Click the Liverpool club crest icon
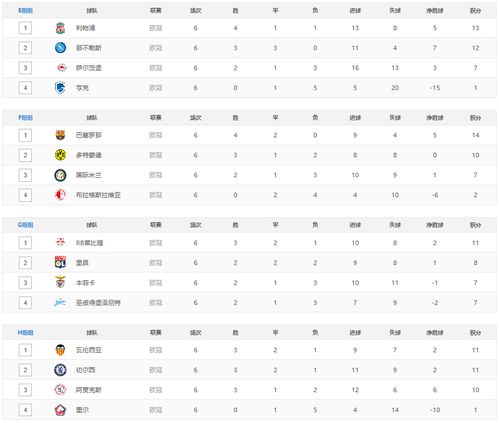This screenshot has width=499, height=423. [x=60, y=28]
